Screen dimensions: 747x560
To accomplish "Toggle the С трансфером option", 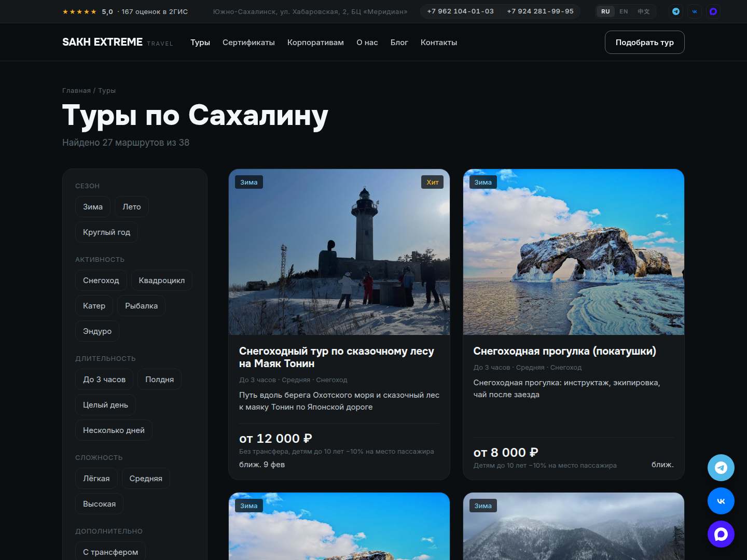I will 110,552.
